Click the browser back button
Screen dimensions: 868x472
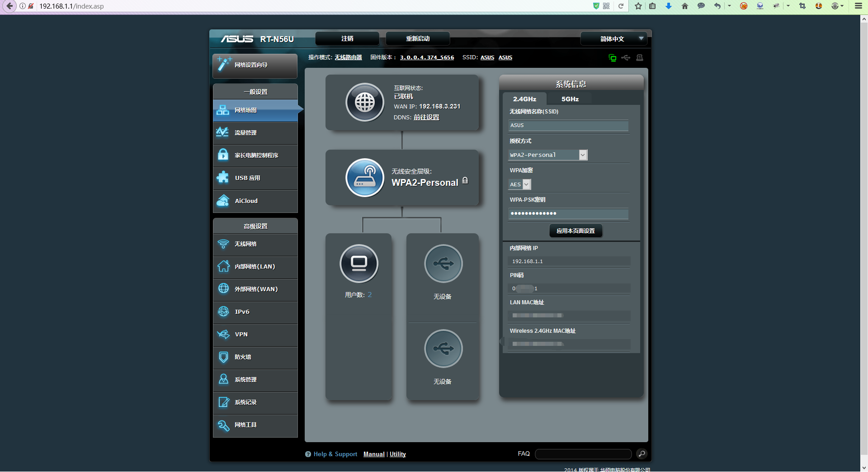[x=9, y=6]
